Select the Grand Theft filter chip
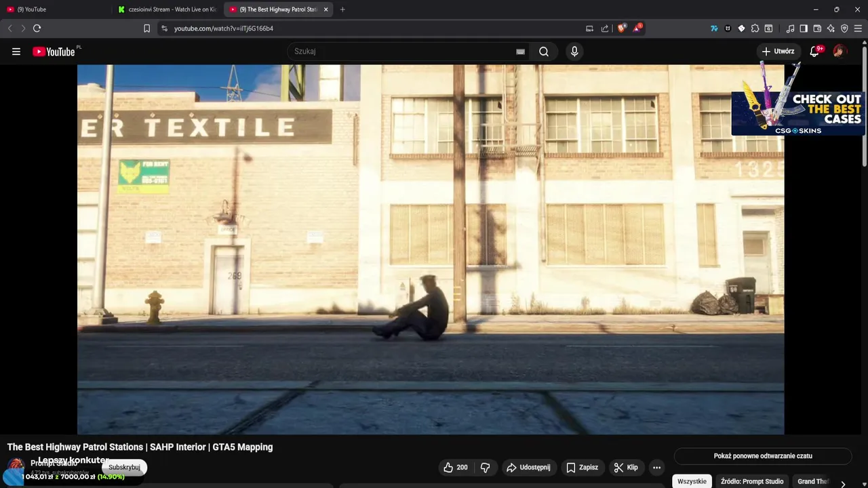The image size is (868, 488). coord(813,481)
